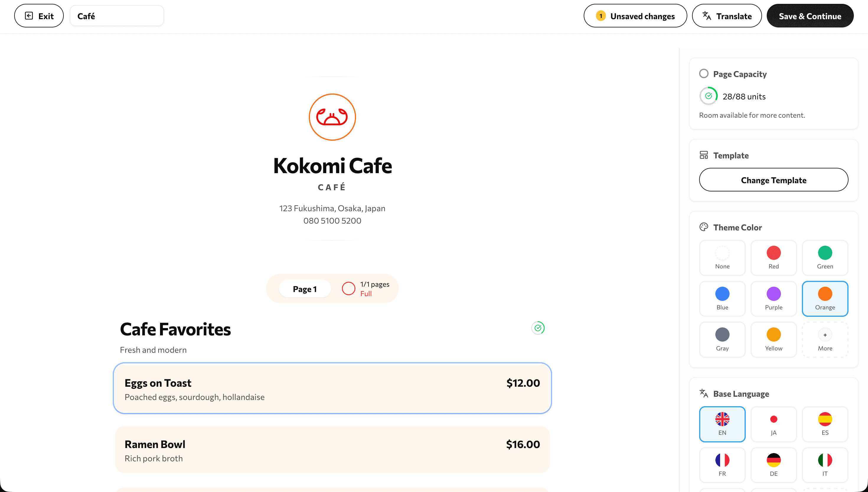Open Change Template

click(x=773, y=180)
